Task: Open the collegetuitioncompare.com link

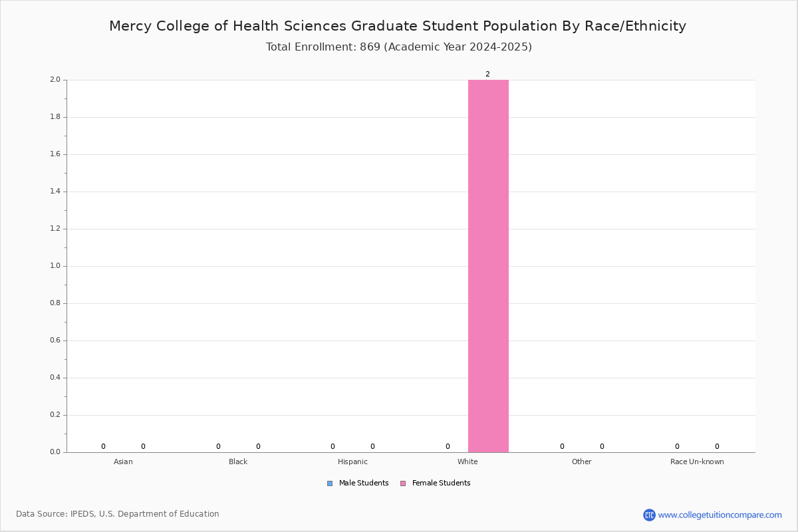Action: pyautogui.click(x=720, y=515)
